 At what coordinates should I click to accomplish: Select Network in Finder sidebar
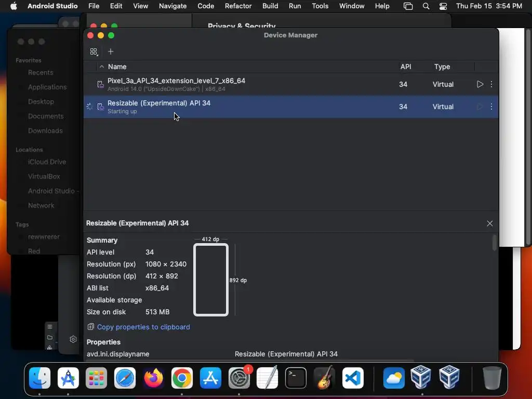point(41,205)
